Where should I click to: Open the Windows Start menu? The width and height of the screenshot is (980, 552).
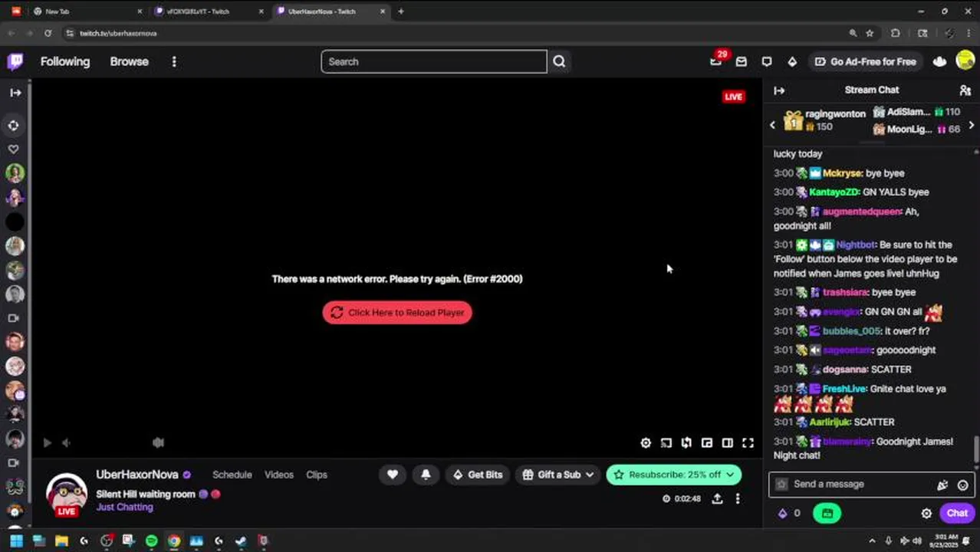coord(16,540)
